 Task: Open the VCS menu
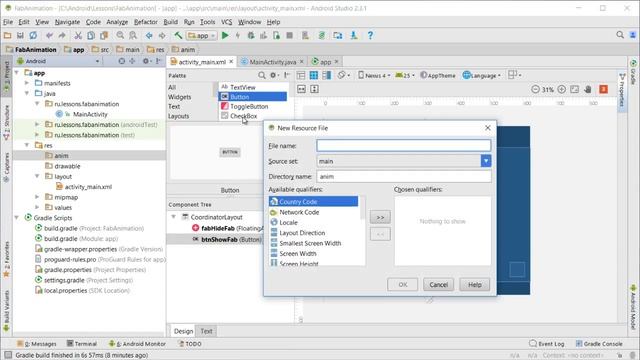point(227,22)
